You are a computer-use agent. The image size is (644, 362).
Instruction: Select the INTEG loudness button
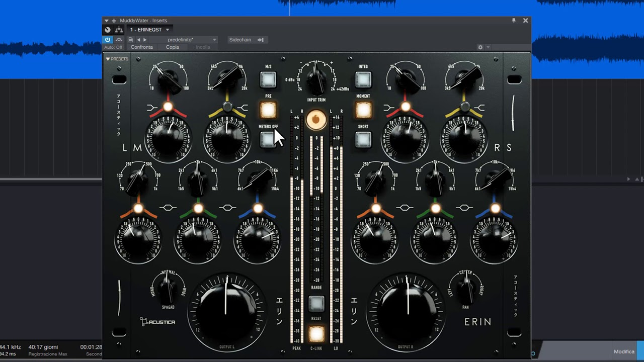(363, 79)
